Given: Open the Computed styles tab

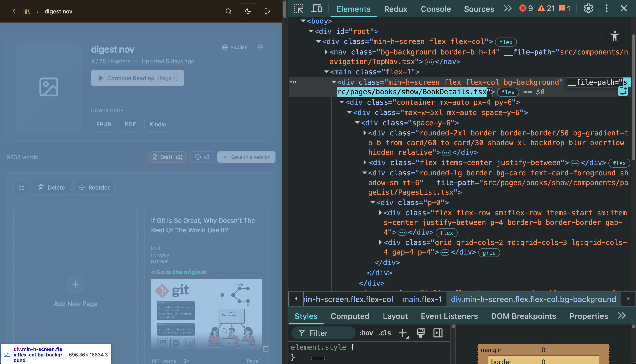Looking at the screenshot, I should pyautogui.click(x=350, y=316).
